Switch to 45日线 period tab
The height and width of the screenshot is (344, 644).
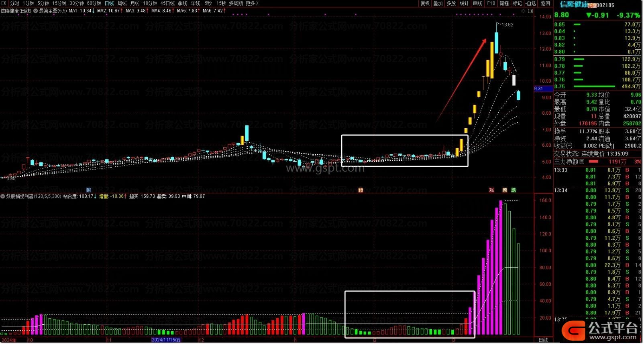167,3
